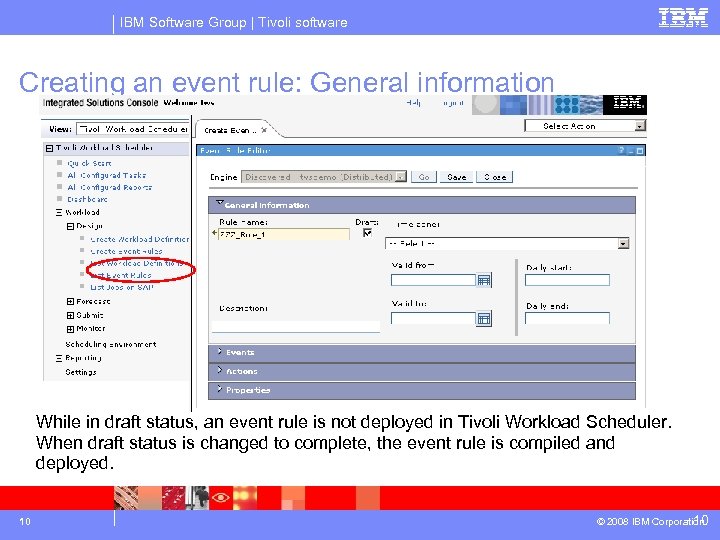Open All Configured Tasks
The image size is (720, 540).
click(107, 175)
